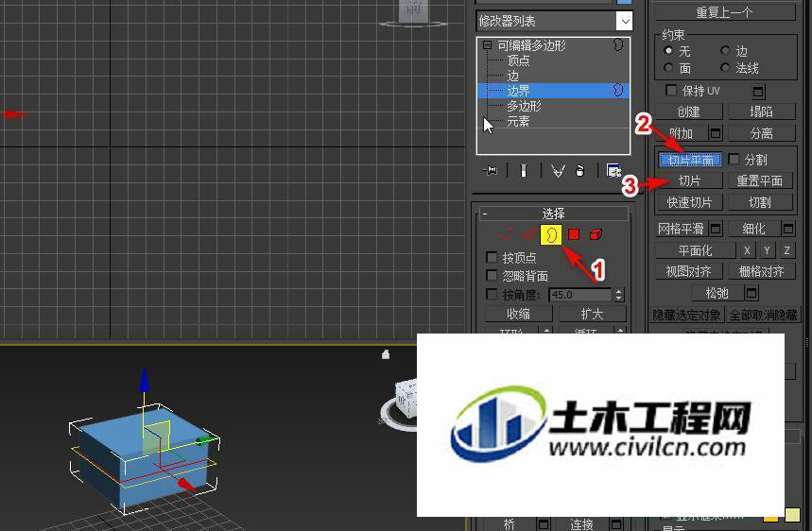Open 修改器列表 dropdown
The width and height of the screenshot is (812, 531).
pos(625,21)
